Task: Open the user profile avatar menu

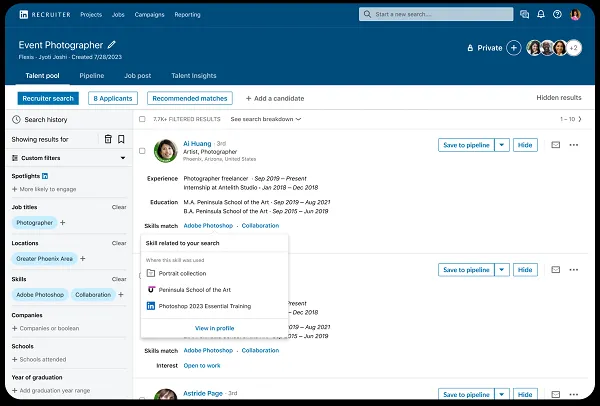Action: point(575,15)
